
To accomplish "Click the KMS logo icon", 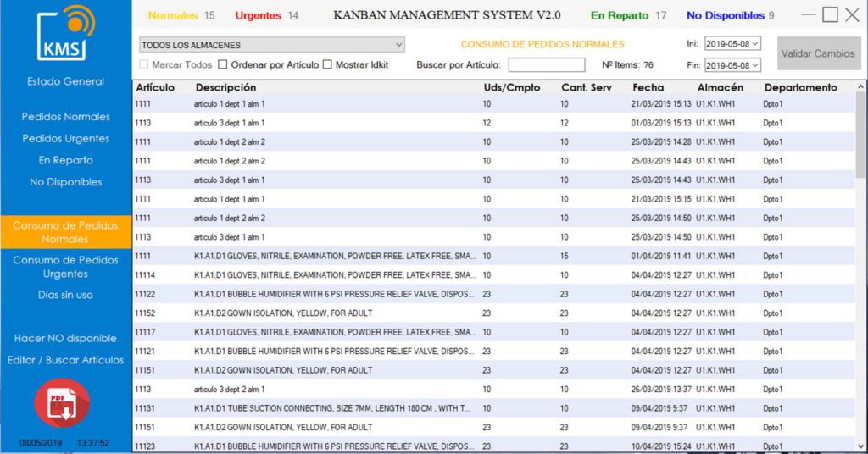I will 66,32.
